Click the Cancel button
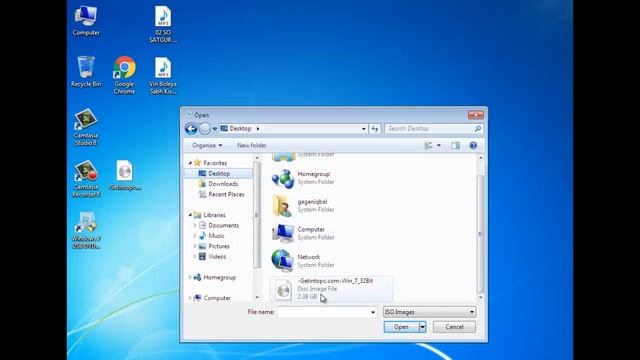Screen dimensions: 640x360 tap(454, 327)
